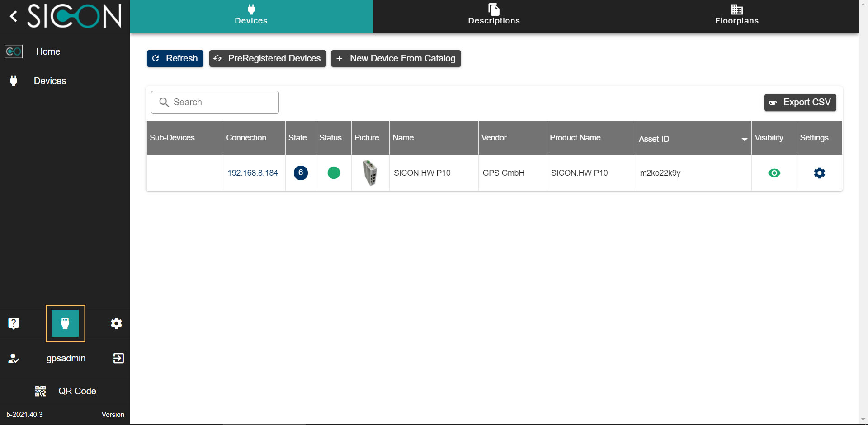Image resolution: width=868 pixels, height=425 pixels.
Task: Open PreRegistered Devices
Action: [x=268, y=58]
